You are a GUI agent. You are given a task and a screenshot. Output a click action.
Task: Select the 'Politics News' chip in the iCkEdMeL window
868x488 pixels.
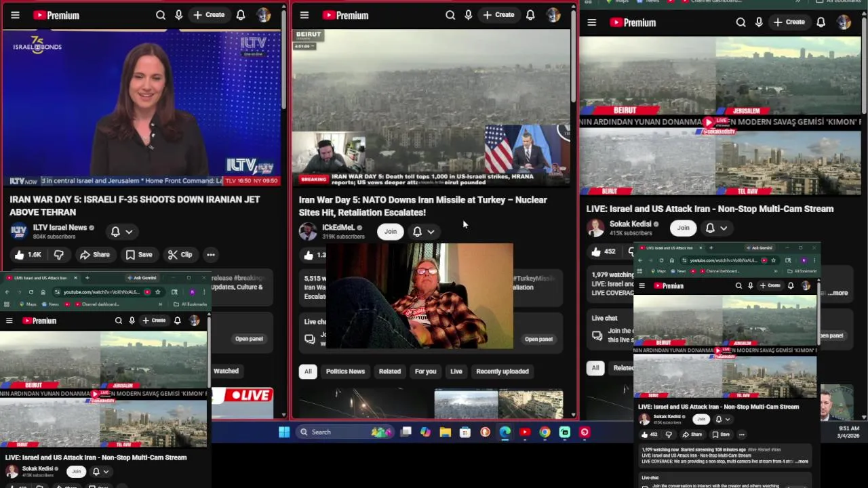point(345,371)
